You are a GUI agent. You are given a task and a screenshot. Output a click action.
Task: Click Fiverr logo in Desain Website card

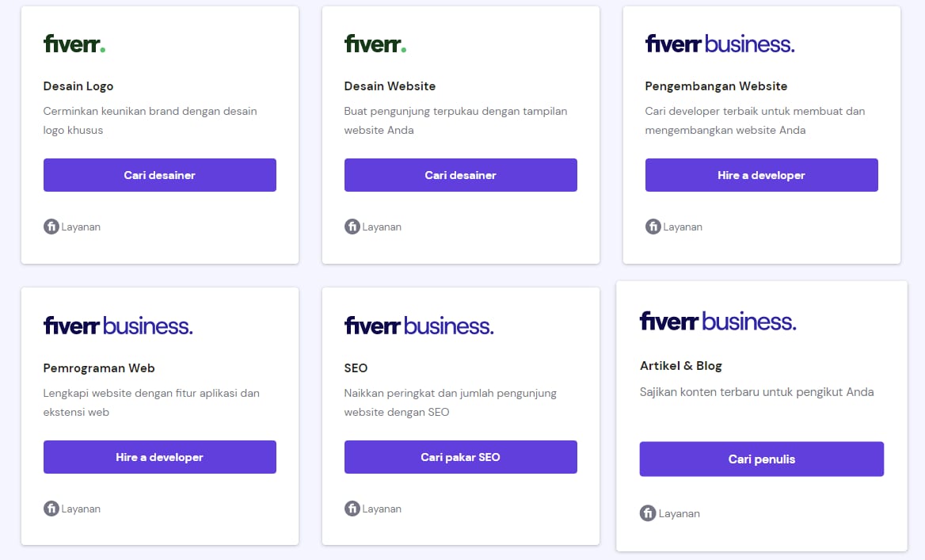coord(375,44)
